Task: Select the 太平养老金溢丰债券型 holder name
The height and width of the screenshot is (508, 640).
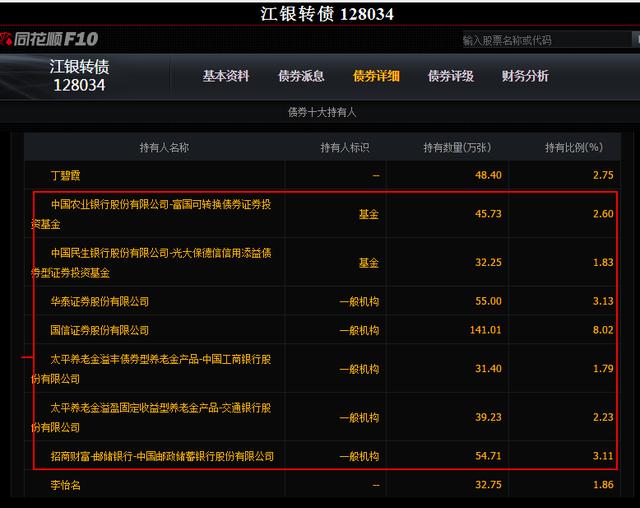Action: click(151, 369)
